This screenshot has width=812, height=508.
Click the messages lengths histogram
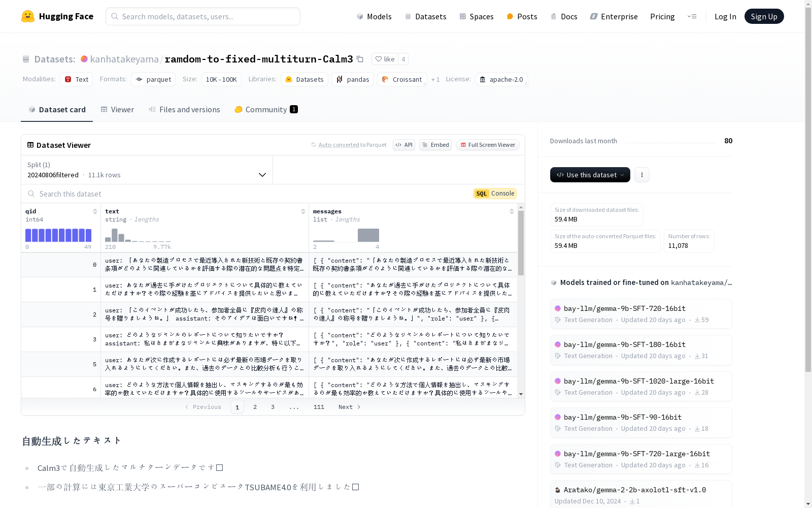(346, 235)
